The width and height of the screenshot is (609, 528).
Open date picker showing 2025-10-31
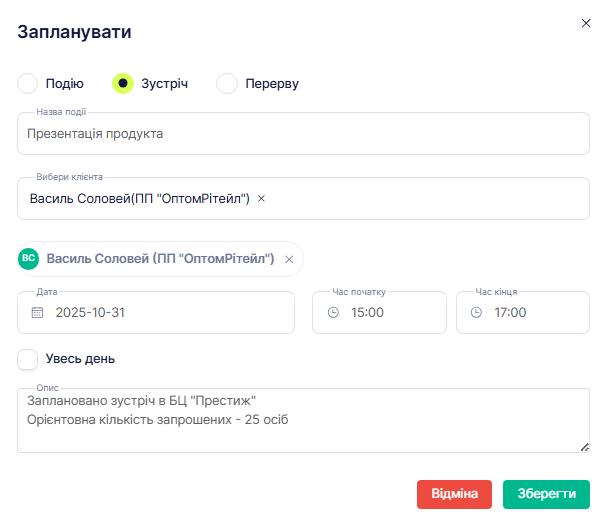(160, 312)
